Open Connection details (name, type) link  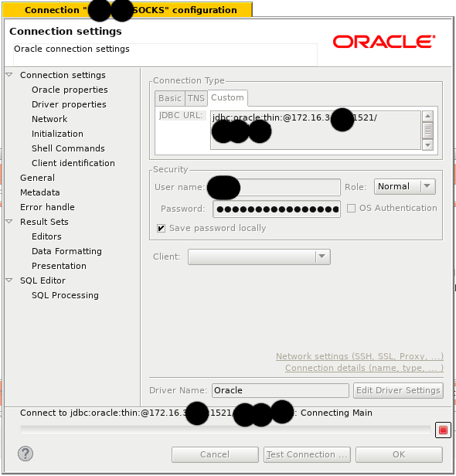click(364, 368)
